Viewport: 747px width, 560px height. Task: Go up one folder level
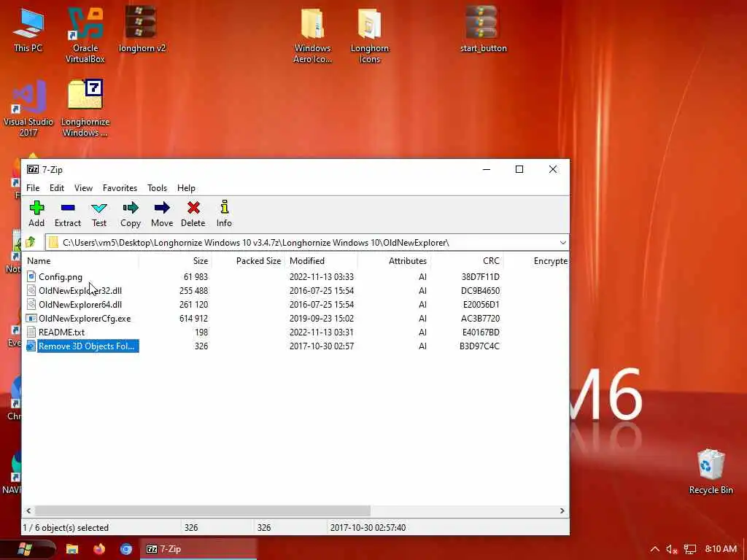point(31,242)
